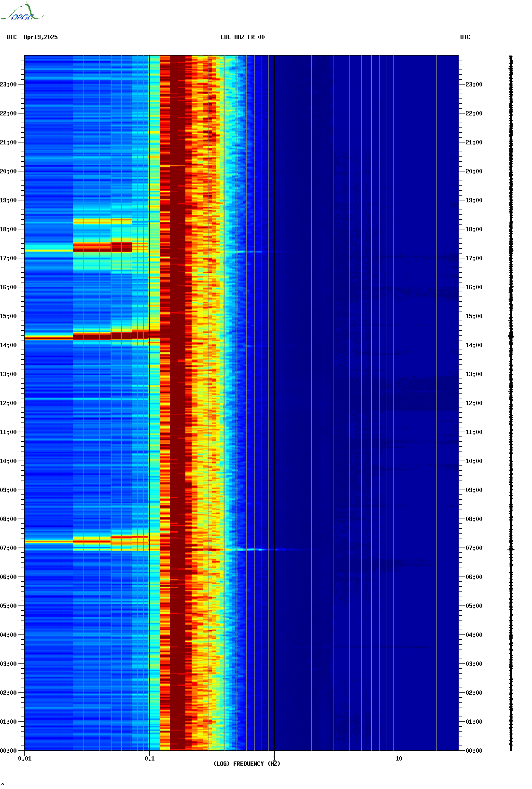Image resolution: width=532 pixels, height=789 pixels.
Task: Click the left 04:00 time label
Action: (x=8, y=635)
